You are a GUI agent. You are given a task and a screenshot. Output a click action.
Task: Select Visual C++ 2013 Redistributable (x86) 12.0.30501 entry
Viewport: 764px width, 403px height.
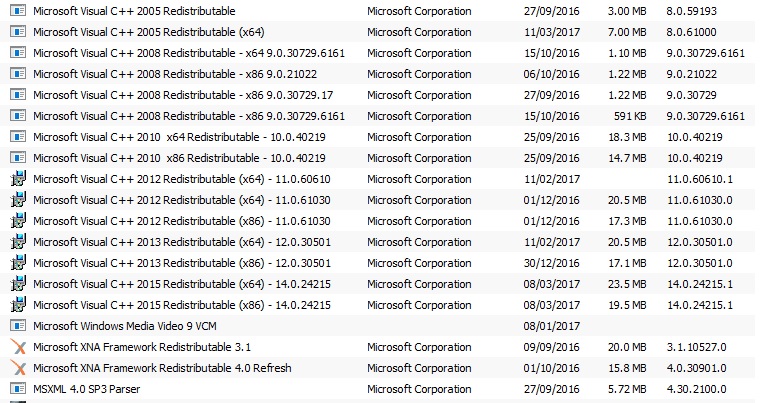(182, 263)
